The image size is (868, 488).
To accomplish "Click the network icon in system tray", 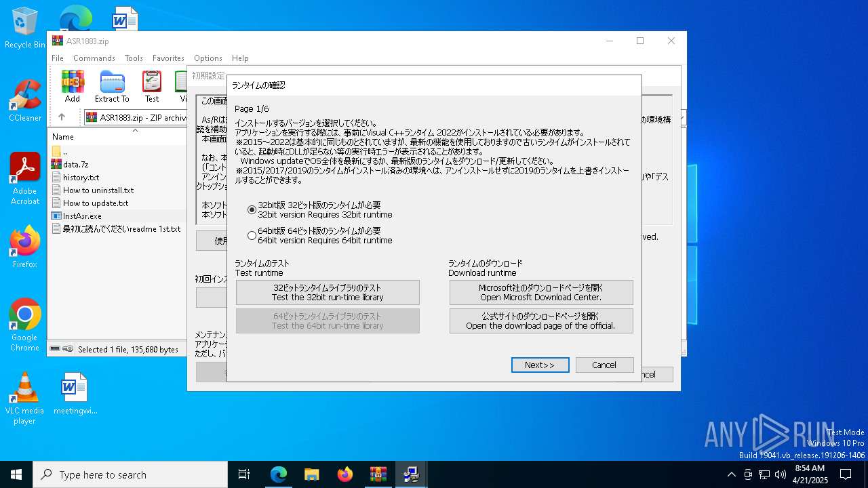I will pos(764,474).
